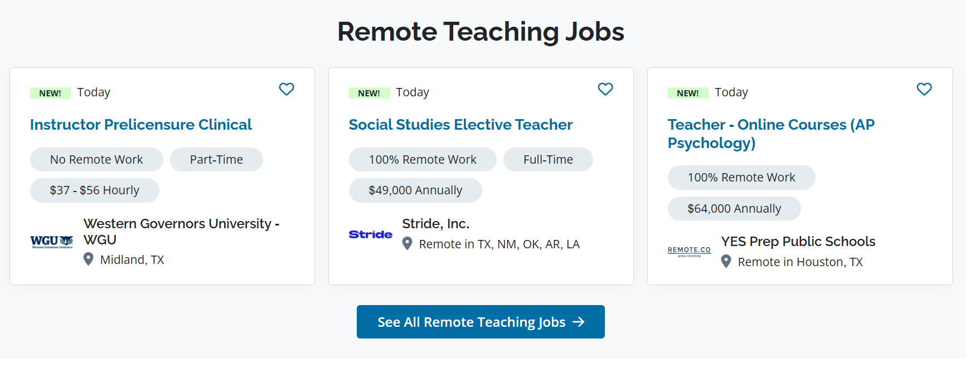
Task: Open Instructor Prelicensure Clinical job title
Action: pyautogui.click(x=141, y=125)
